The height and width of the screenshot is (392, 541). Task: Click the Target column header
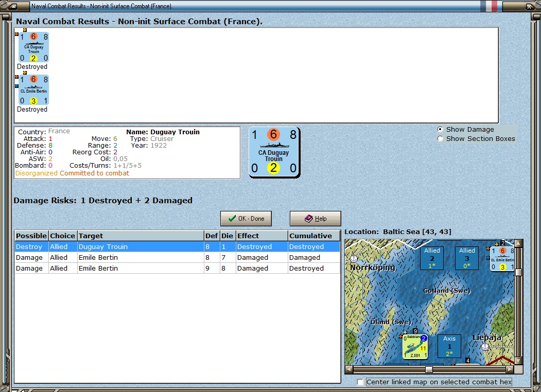[141, 236]
